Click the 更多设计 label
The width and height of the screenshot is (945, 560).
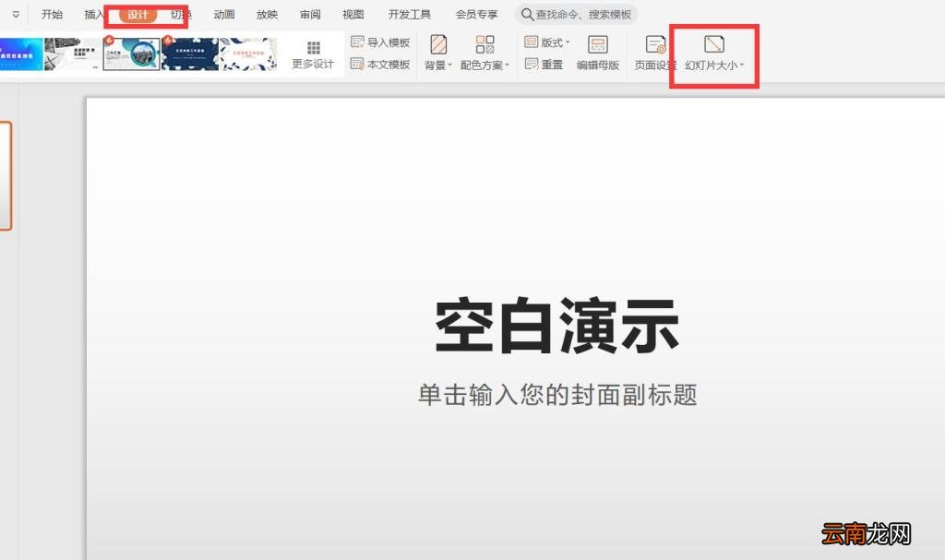[313, 64]
